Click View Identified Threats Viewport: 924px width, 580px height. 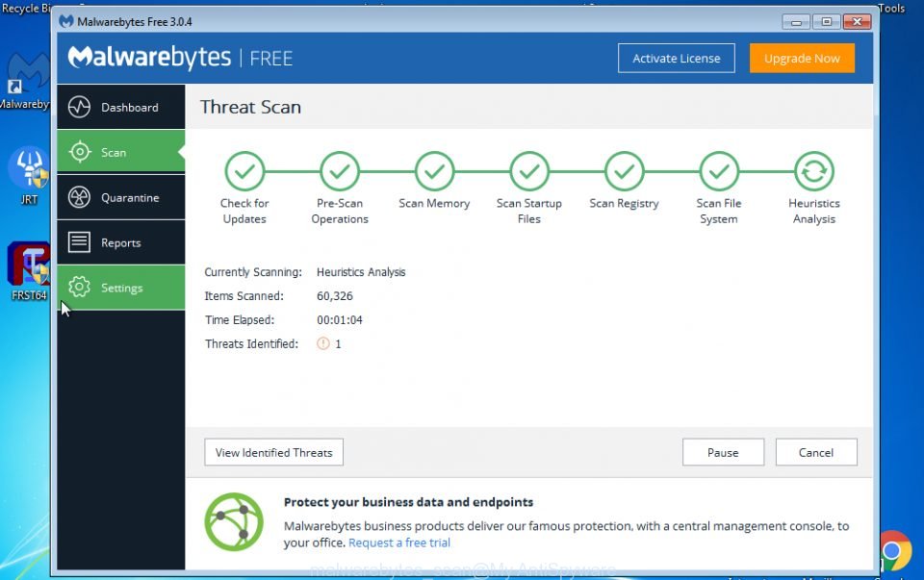[x=273, y=452]
